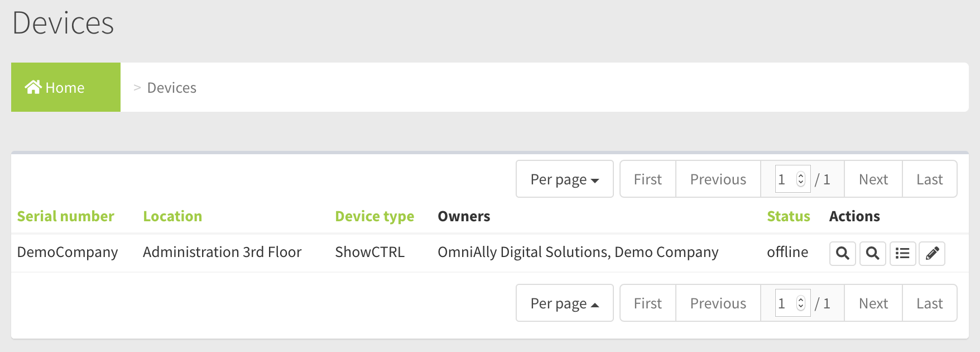This screenshot has height=352, width=980.
Task: Click the second magnifier icon in Actions
Action: point(873,254)
